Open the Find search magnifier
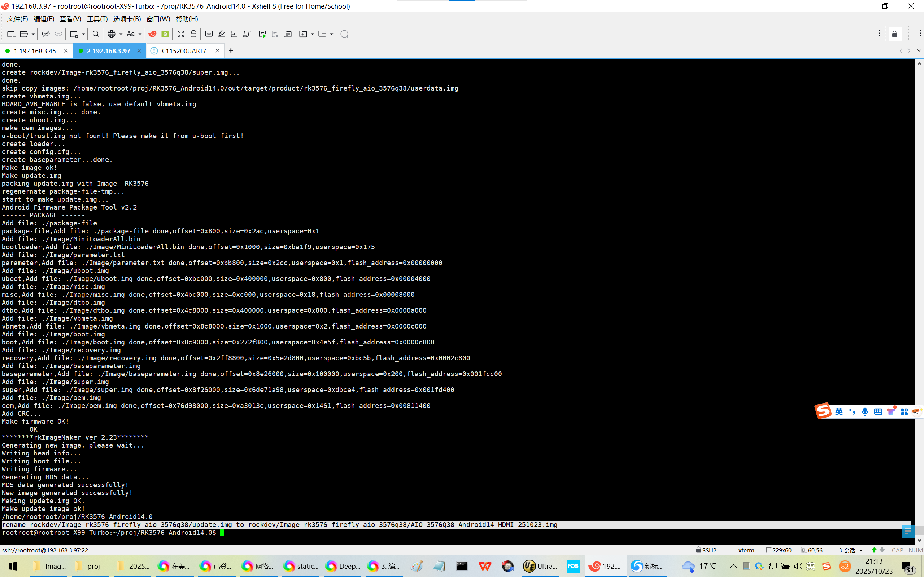924x577 pixels. click(x=96, y=34)
